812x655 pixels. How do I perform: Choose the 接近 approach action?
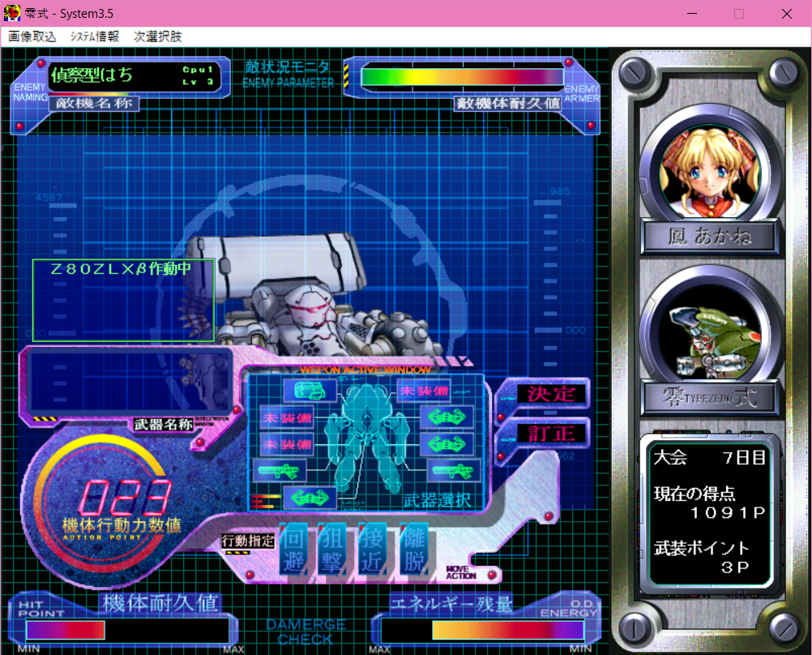coord(371,550)
